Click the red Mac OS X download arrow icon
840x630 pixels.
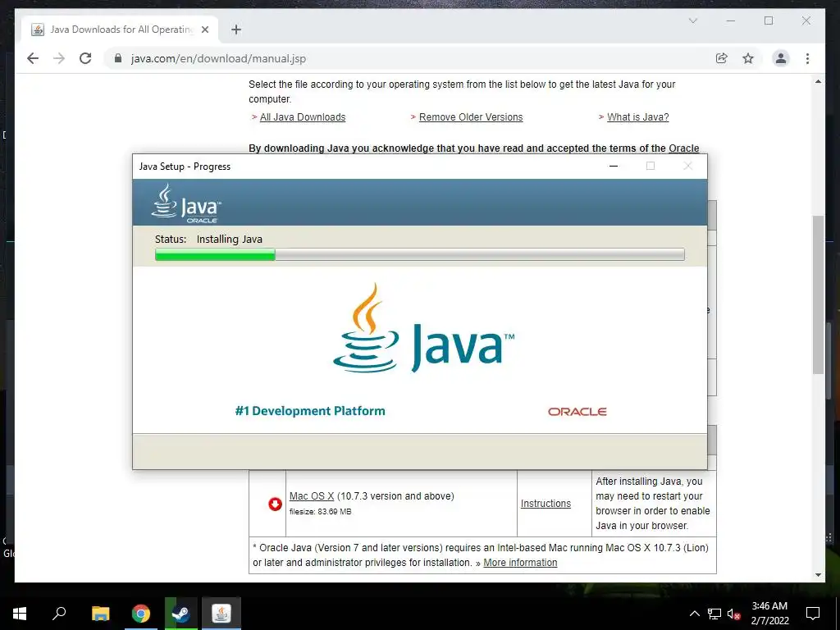(x=275, y=504)
